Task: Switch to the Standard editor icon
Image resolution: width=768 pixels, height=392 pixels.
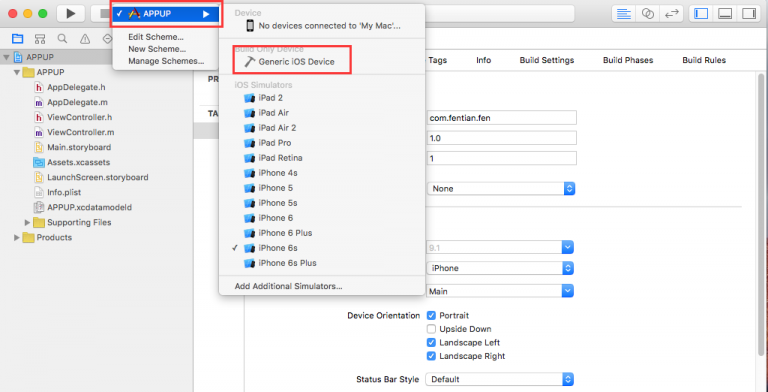Action: 624,14
